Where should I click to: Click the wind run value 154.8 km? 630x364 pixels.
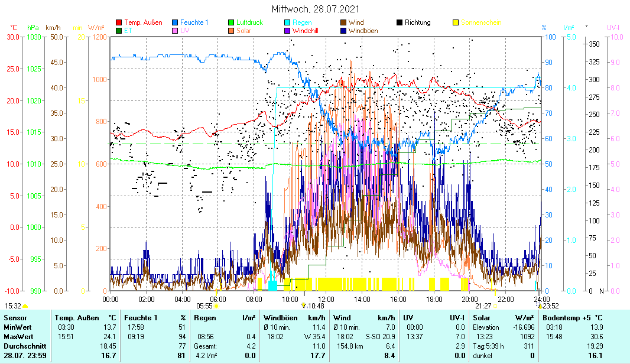(350, 346)
